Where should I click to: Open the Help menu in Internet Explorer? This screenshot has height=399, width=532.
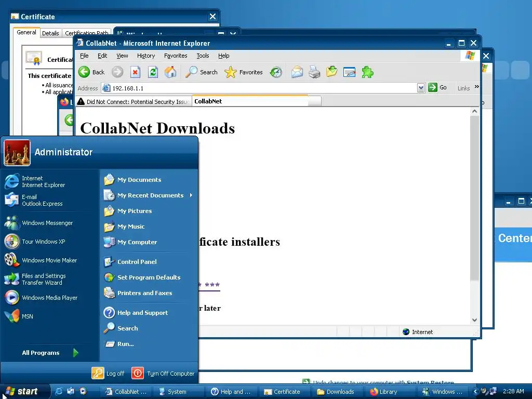[223, 56]
